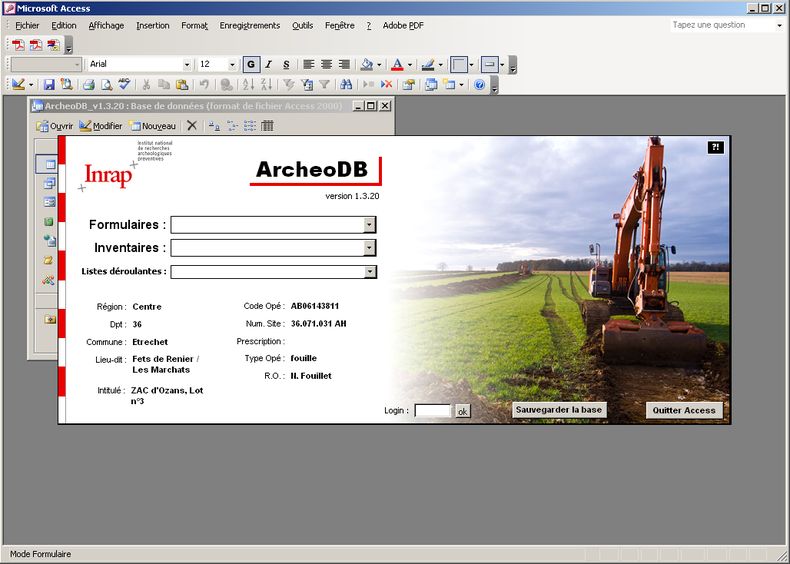The width and height of the screenshot is (790, 564).
Task: Expand the Formulaires combo box
Action: 369,225
